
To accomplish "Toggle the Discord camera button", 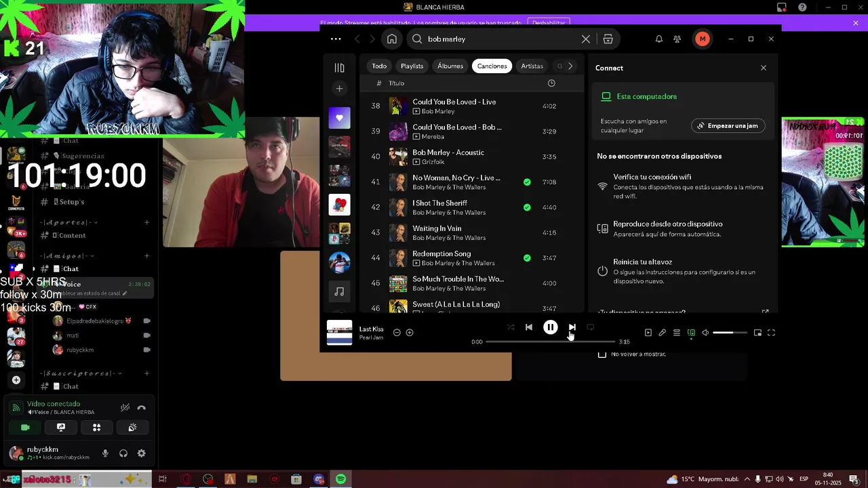I will coord(25,427).
